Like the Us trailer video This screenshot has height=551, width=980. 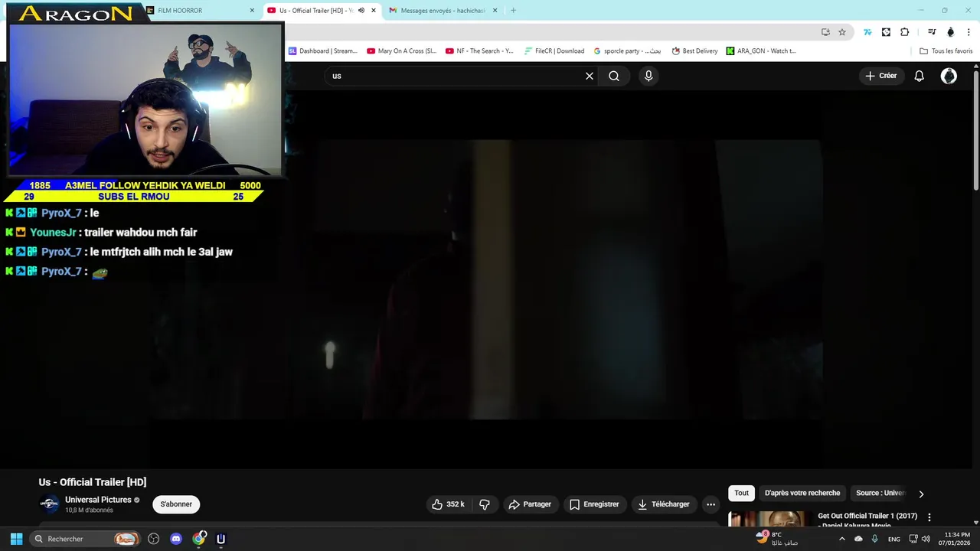pyautogui.click(x=449, y=504)
